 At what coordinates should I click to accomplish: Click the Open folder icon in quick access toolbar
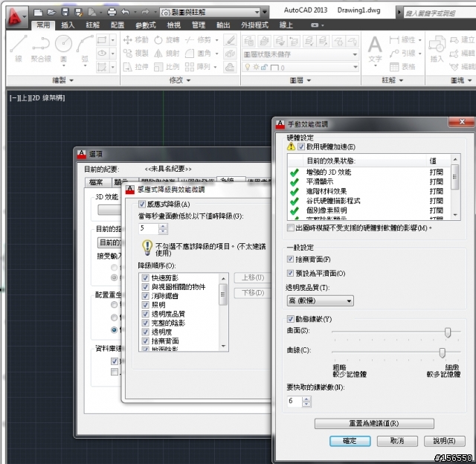click(51, 12)
